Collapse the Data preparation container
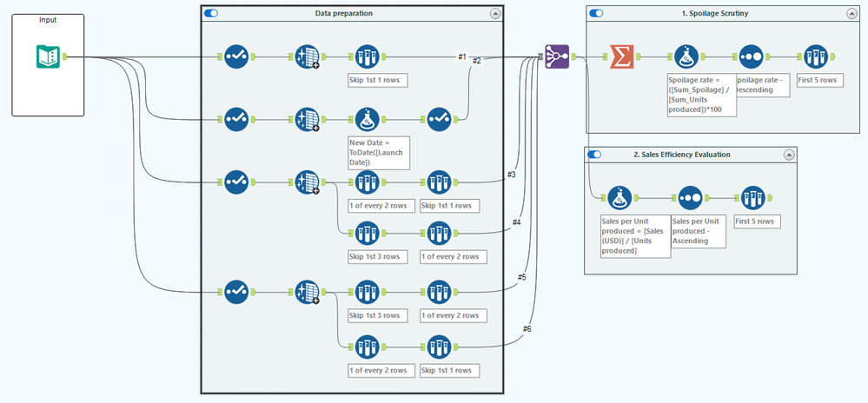This screenshot has width=868, height=403. click(495, 13)
